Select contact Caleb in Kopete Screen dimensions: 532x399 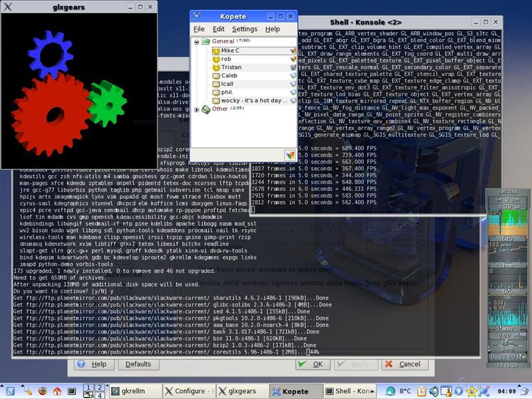pyautogui.click(x=254, y=76)
